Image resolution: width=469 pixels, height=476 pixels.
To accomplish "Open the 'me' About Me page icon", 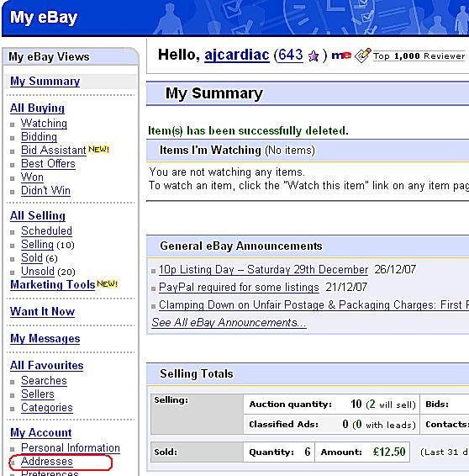I will [x=341, y=56].
